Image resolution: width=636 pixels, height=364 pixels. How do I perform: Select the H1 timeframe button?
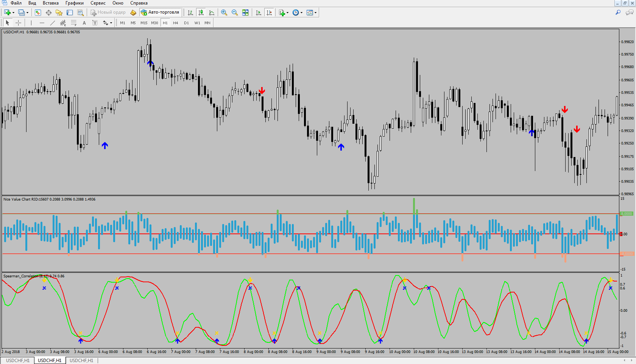pyautogui.click(x=165, y=23)
